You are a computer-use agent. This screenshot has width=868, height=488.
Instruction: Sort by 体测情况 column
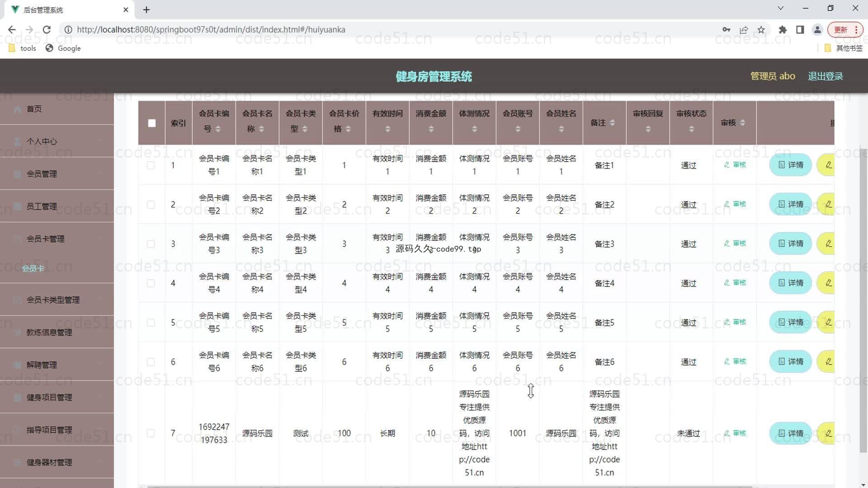coord(474,129)
